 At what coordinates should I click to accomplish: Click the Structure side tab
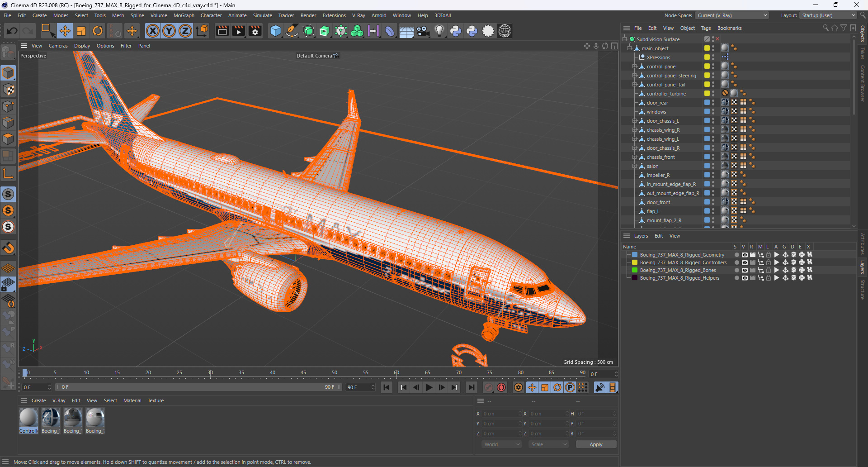(x=863, y=290)
